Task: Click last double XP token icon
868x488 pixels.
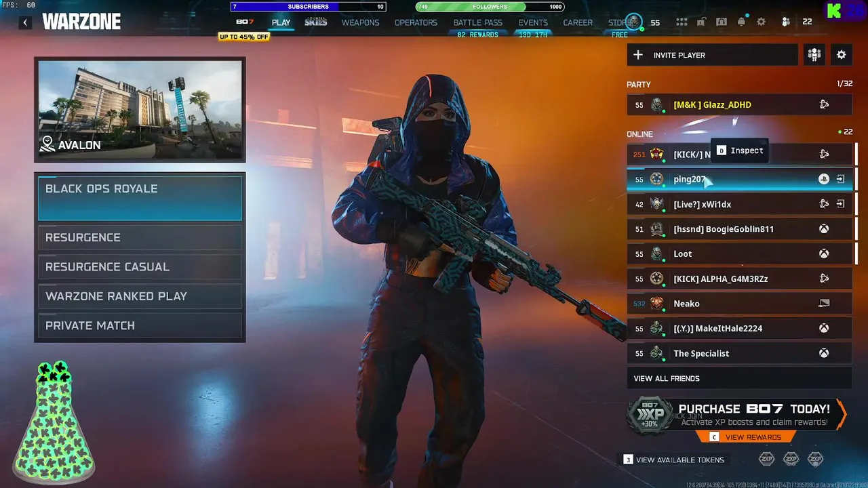Action: click(x=815, y=459)
